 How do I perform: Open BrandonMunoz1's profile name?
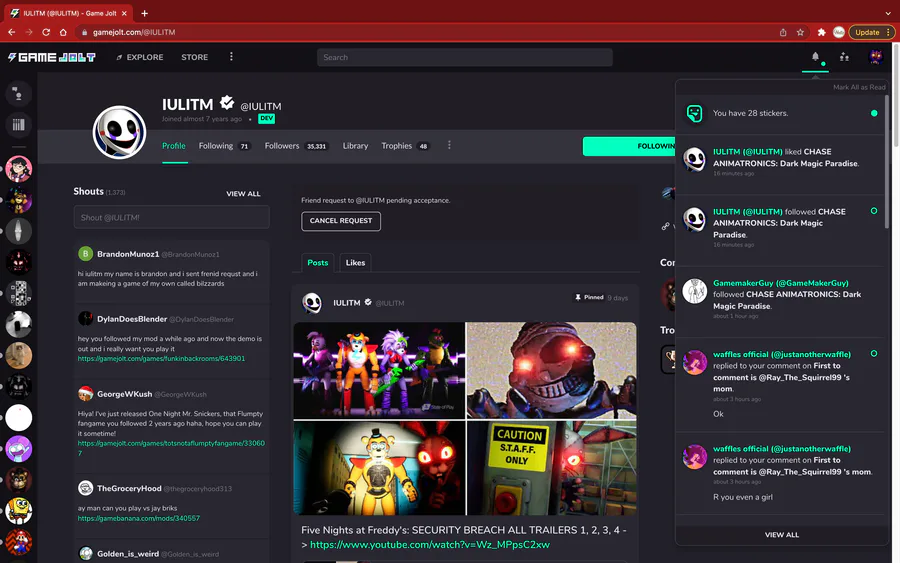click(128, 254)
